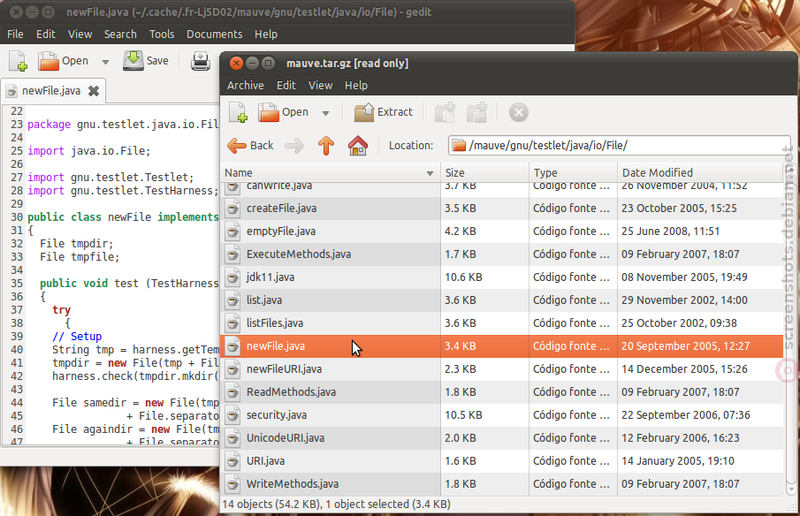Select URI.java row

(x=502, y=461)
